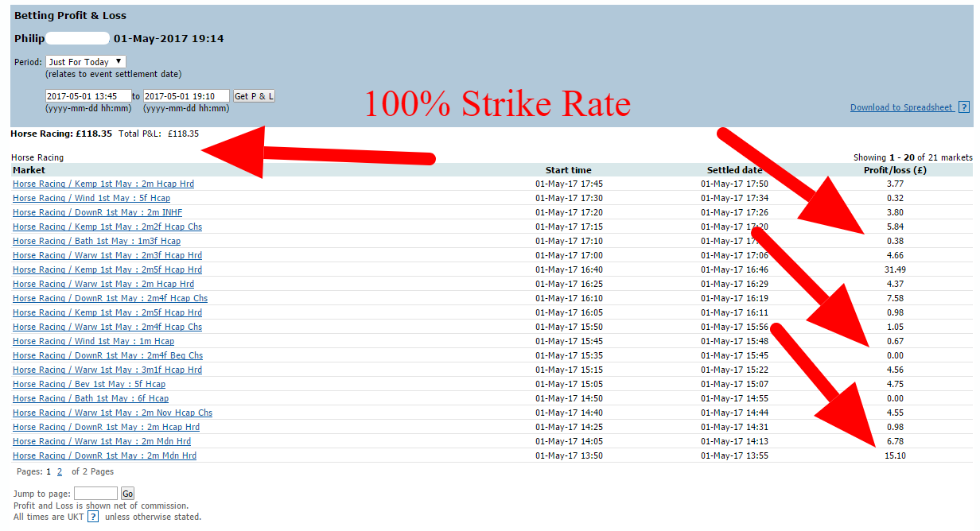Open Bev 1st May 5f Hcap market
980x531 pixels.
tap(89, 384)
